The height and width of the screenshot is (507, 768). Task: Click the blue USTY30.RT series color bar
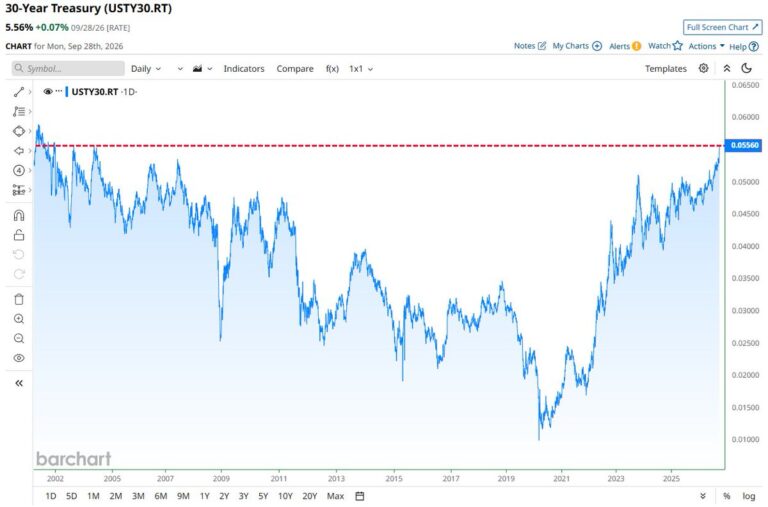(x=67, y=92)
